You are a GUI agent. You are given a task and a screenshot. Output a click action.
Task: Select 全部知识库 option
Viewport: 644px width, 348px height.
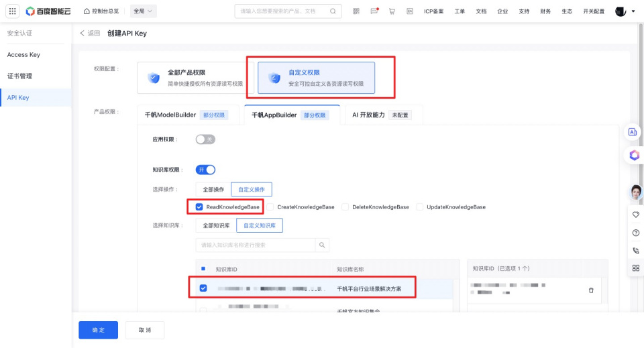pyautogui.click(x=216, y=225)
